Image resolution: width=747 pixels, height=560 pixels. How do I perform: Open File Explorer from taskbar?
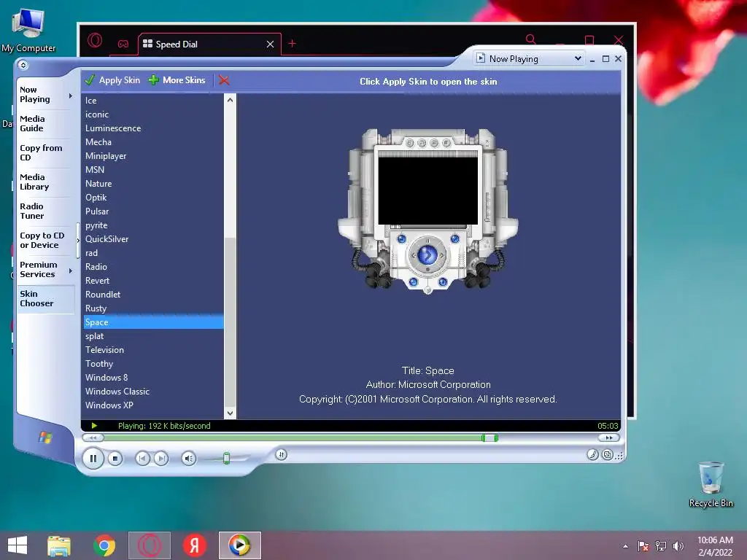click(x=58, y=545)
